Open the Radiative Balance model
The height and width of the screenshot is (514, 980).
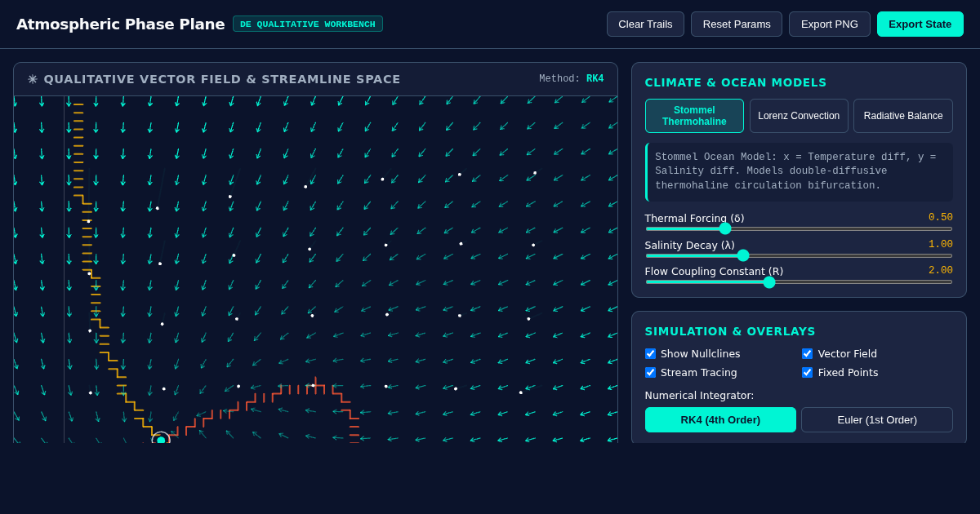(903, 116)
